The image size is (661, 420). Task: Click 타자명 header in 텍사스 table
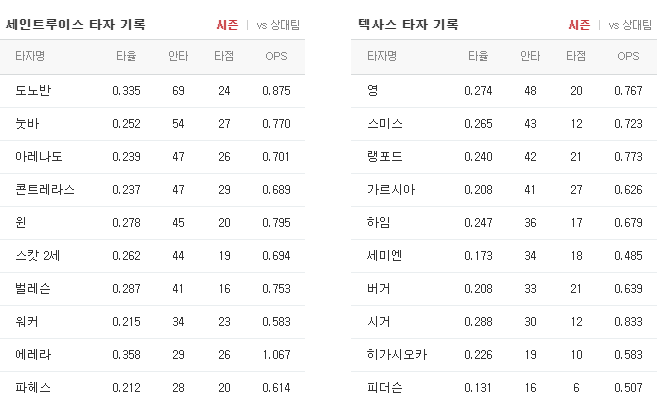382,56
